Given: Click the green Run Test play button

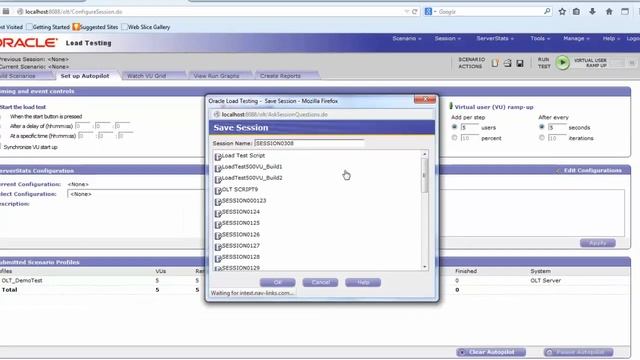Looking at the screenshot, I should tap(562, 62).
